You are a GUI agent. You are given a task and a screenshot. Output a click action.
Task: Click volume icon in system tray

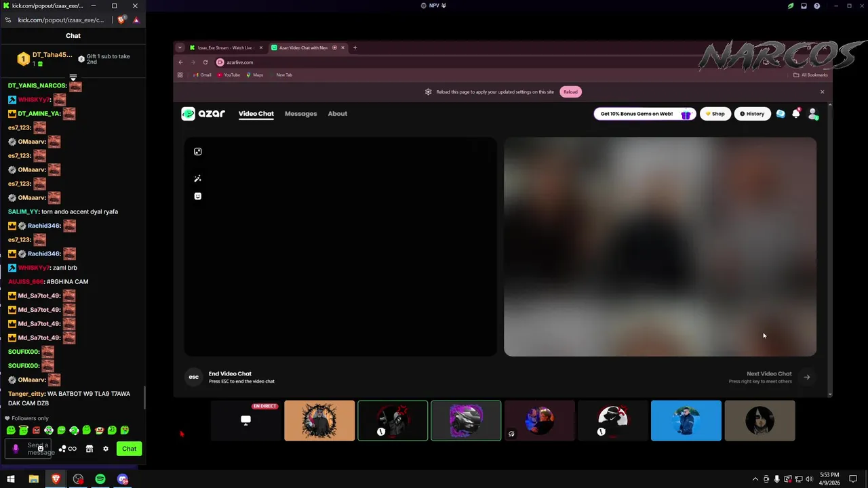click(809, 479)
